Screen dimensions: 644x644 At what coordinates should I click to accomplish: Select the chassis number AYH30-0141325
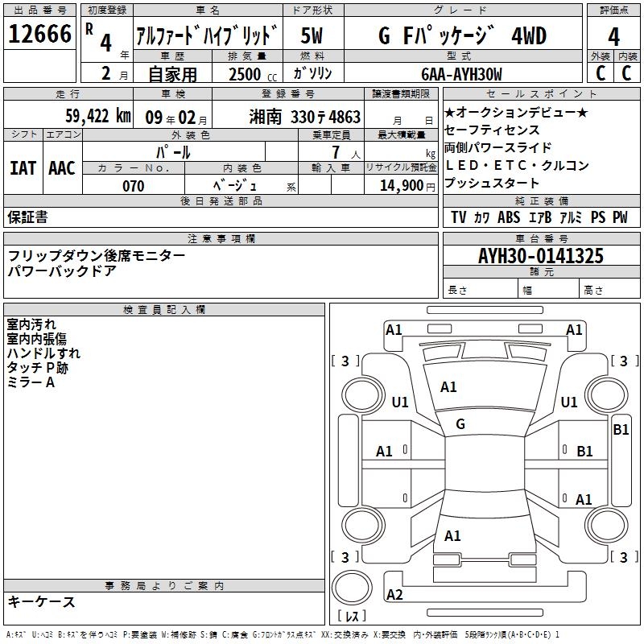[x=540, y=256]
